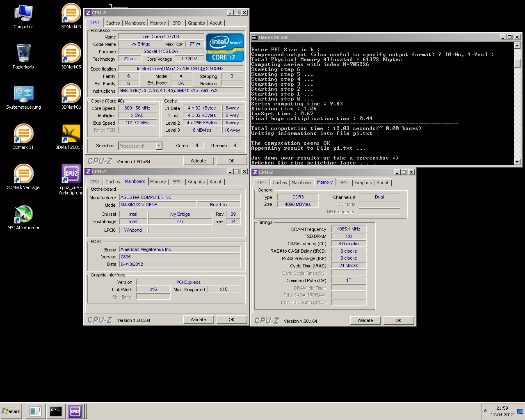Open Systemsteuerung control panel icon
This screenshot has height=420, width=525.
[23, 97]
